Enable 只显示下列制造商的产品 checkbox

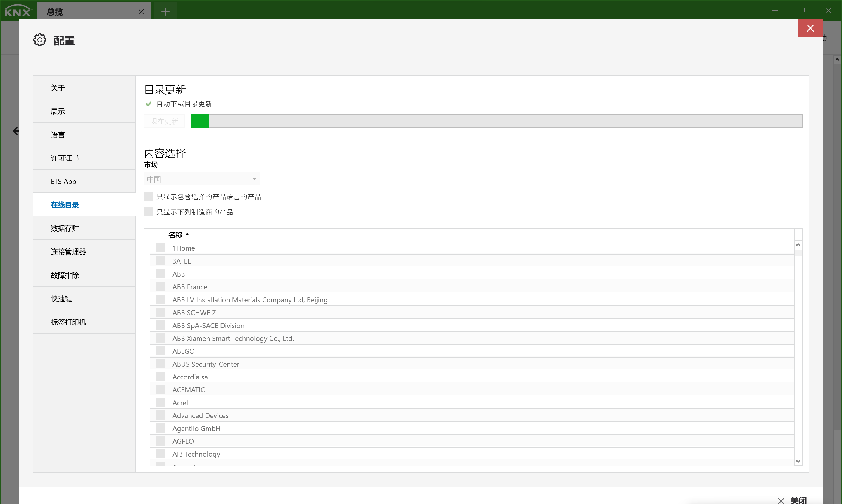click(148, 211)
